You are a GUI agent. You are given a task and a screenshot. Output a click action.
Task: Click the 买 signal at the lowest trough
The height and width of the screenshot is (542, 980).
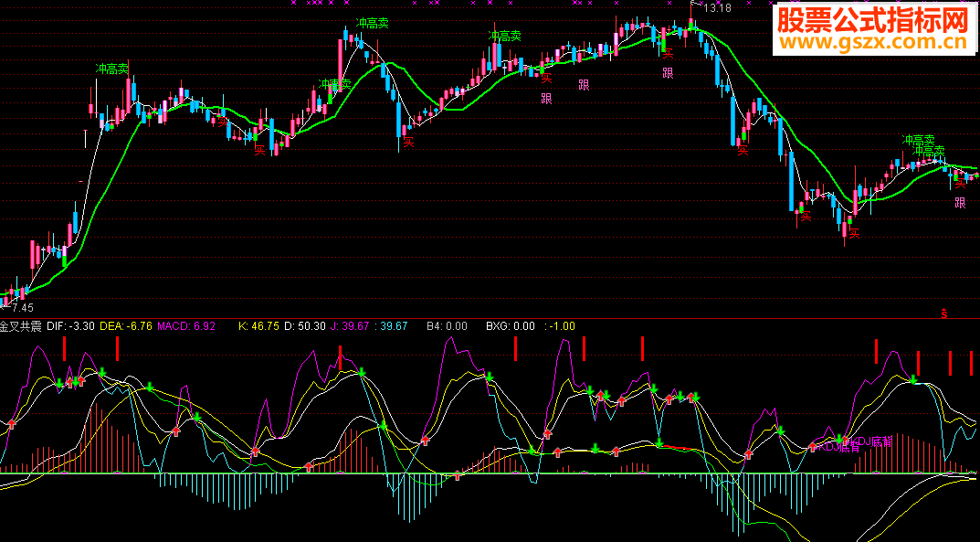[854, 234]
